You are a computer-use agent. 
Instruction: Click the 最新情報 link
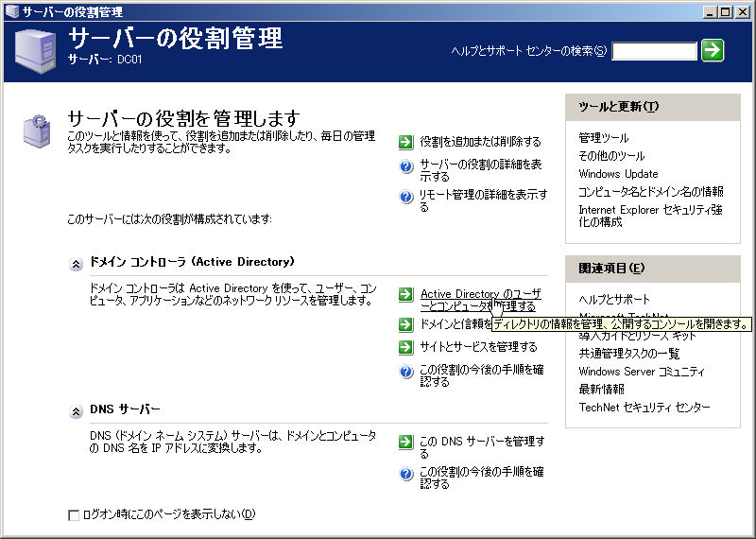(x=601, y=390)
